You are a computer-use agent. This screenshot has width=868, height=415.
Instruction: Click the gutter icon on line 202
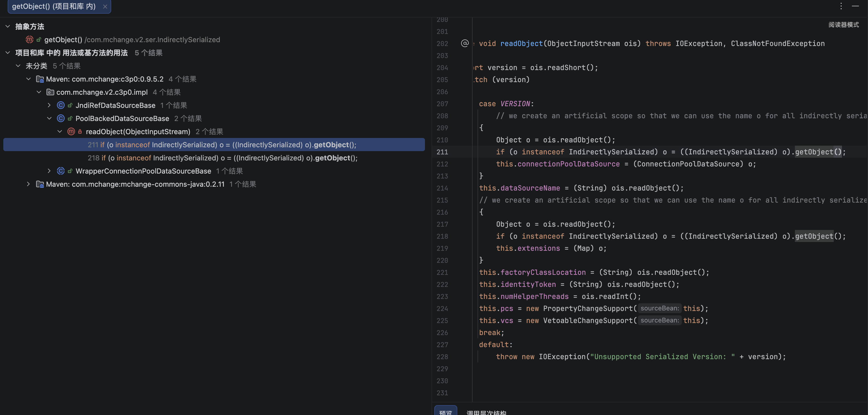point(465,43)
